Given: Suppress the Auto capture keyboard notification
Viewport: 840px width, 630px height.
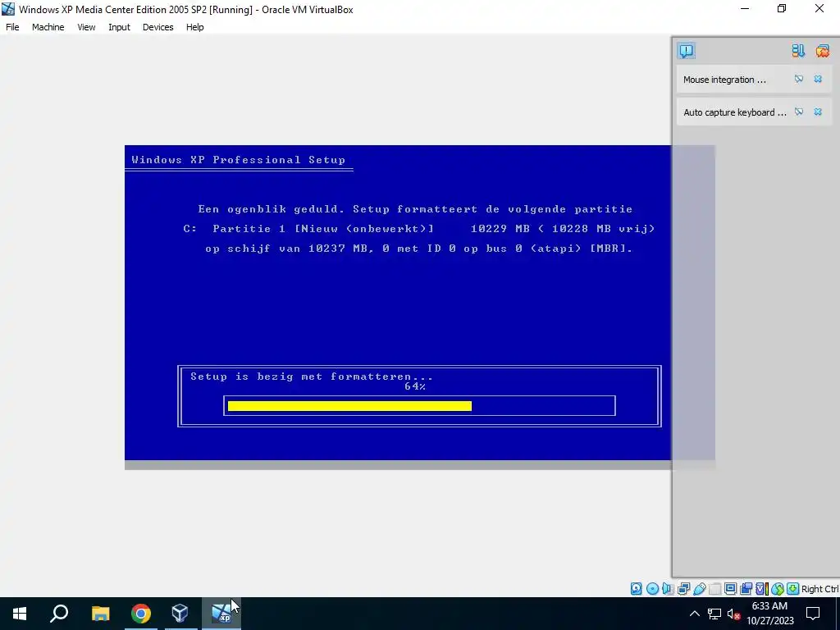Looking at the screenshot, I should pos(799,112).
